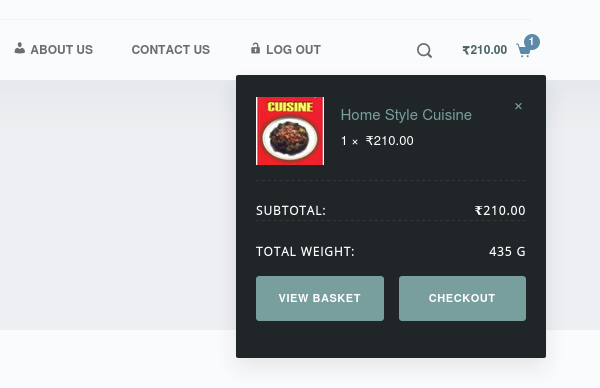Click the 1 × ₹210.00 quantity line
The height and width of the screenshot is (388, 600).
coord(377,141)
